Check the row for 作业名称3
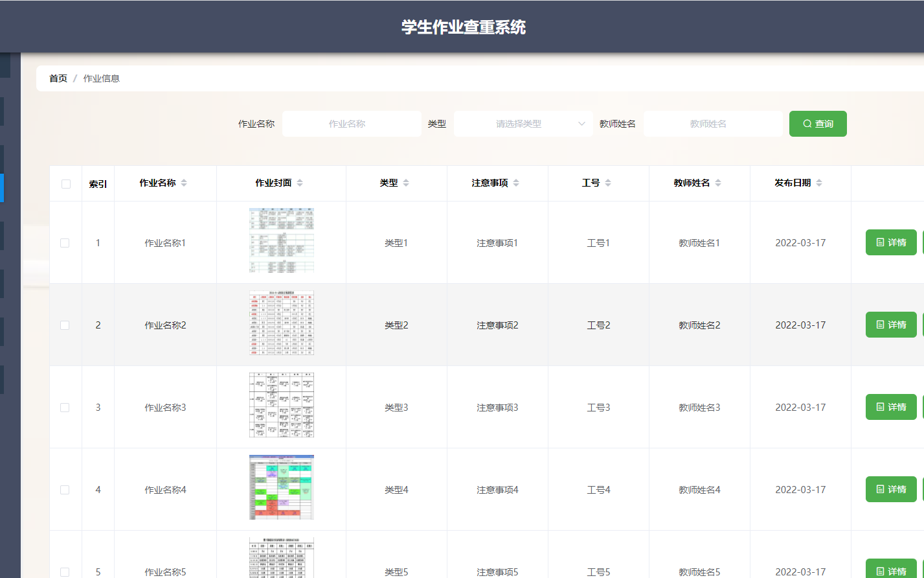924x578 pixels. [65, 408]
